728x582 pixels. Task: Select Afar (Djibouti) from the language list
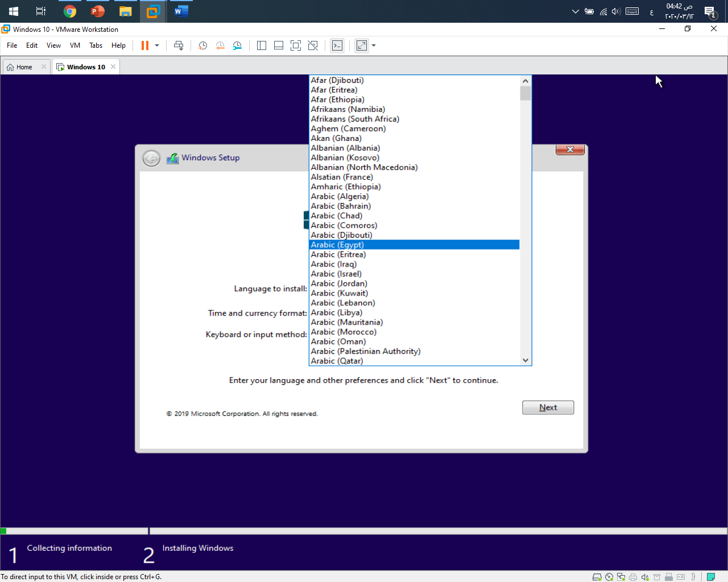[415, 80]
